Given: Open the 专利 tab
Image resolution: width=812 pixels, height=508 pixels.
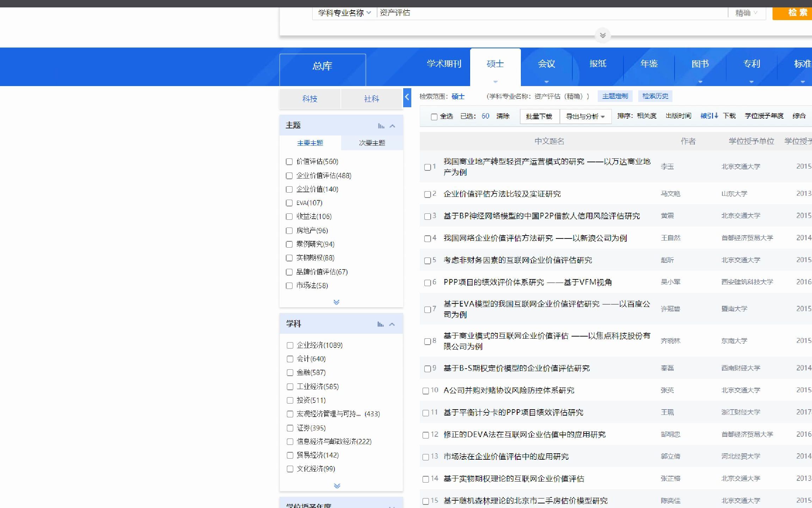Looking at the screenshot, I should click(x=752, y=64).
